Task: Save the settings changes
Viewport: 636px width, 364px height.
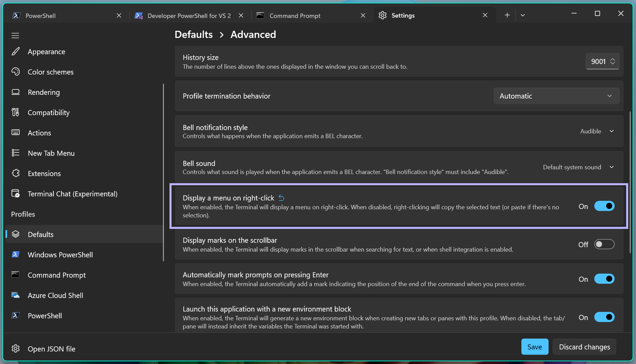Action: click(535, 347)
